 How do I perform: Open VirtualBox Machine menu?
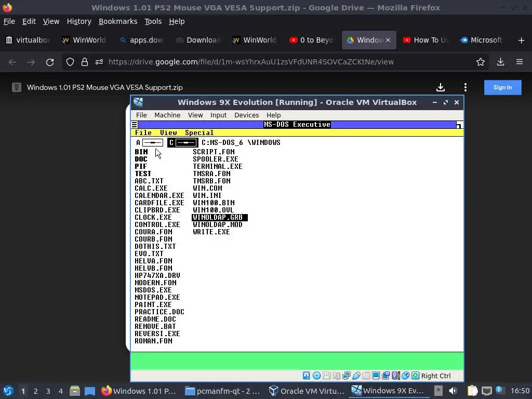167,115
